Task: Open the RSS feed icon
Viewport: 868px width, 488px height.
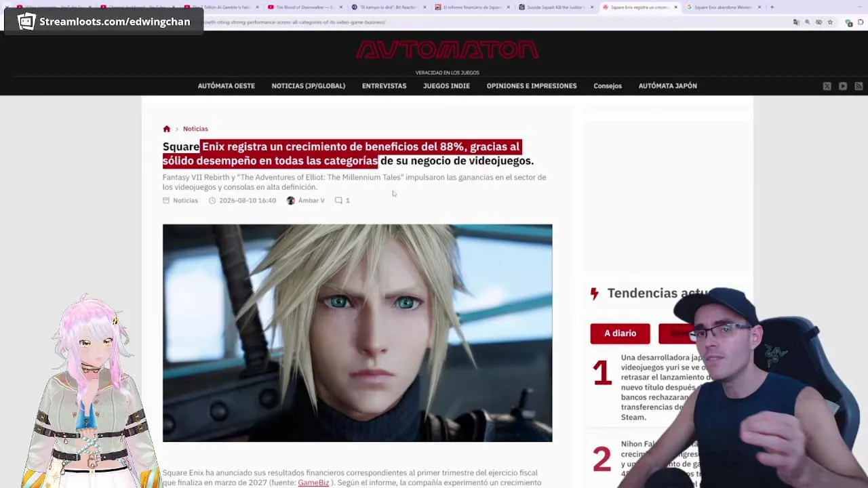Action: 859,86
